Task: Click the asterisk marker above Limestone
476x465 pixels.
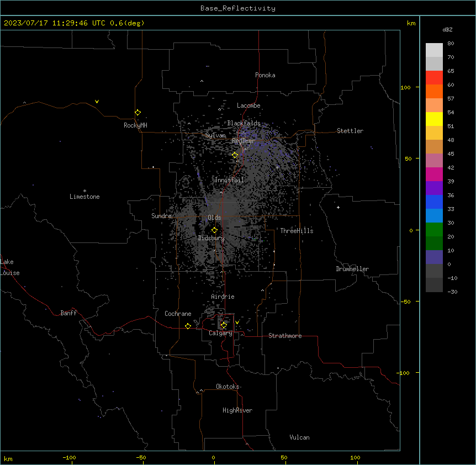Action: pyautogui.click(x=84, y=191)
